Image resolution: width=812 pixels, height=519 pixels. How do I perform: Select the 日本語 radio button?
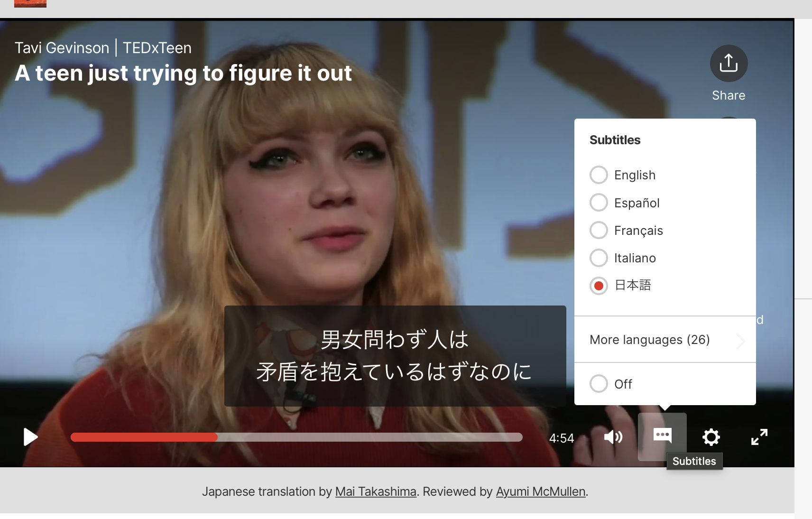coord(599,286)
